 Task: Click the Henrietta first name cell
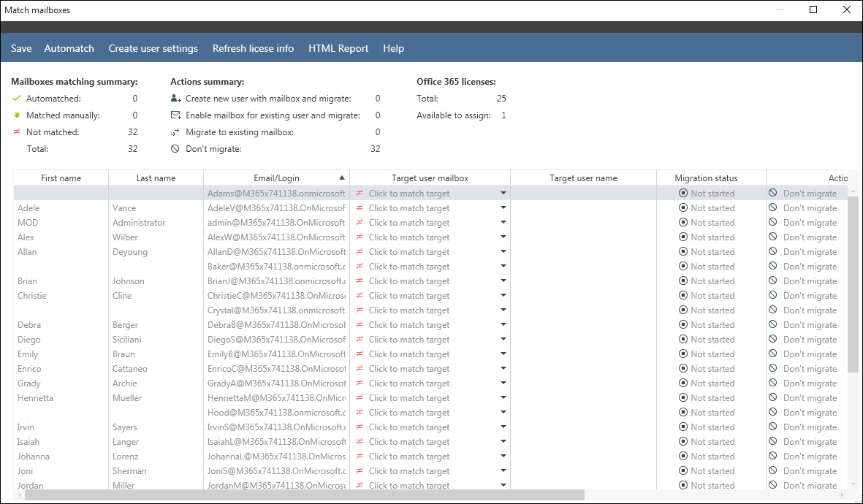tap(61, 398)
